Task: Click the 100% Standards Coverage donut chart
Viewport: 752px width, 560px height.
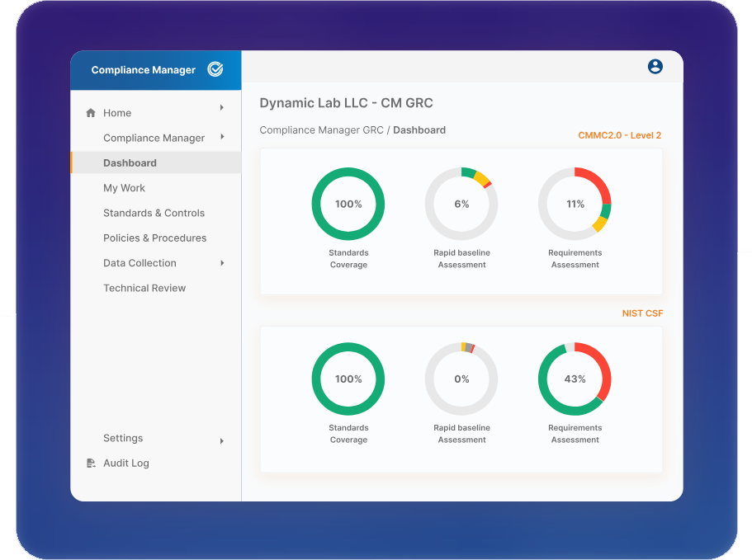Action: [348, 204]
